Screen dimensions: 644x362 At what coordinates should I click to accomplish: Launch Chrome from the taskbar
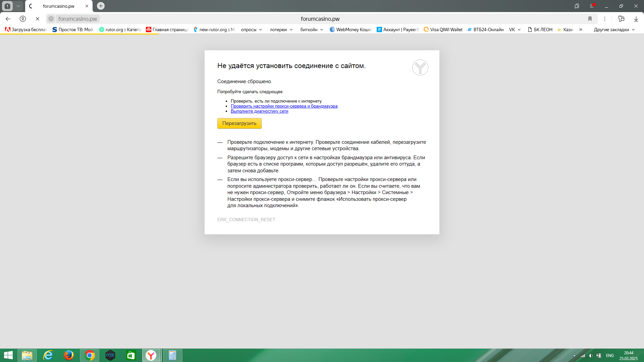[90, 355]
